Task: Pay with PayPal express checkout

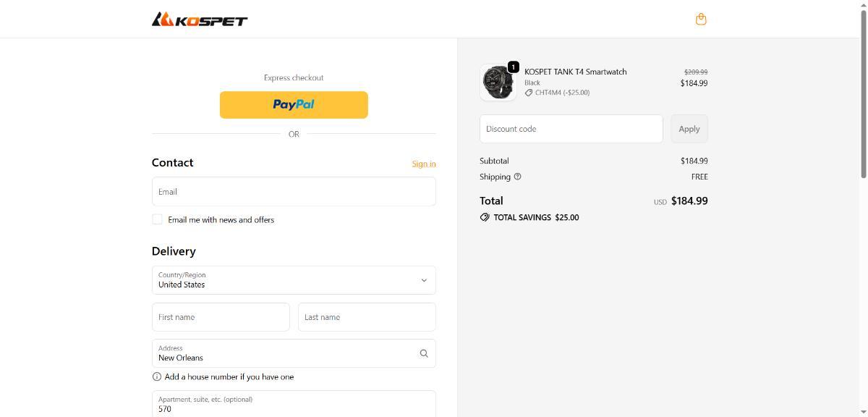Action: [294, 104]
